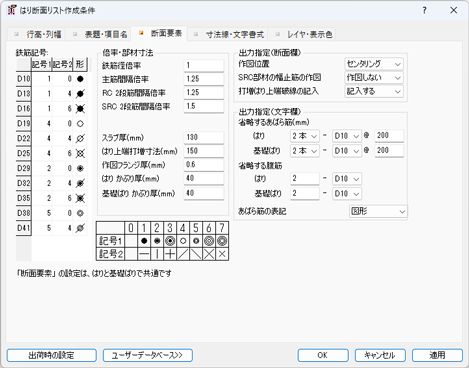Click the 記号2 value cell for D35
Screen dimensions: 469x368
point(62,198)
